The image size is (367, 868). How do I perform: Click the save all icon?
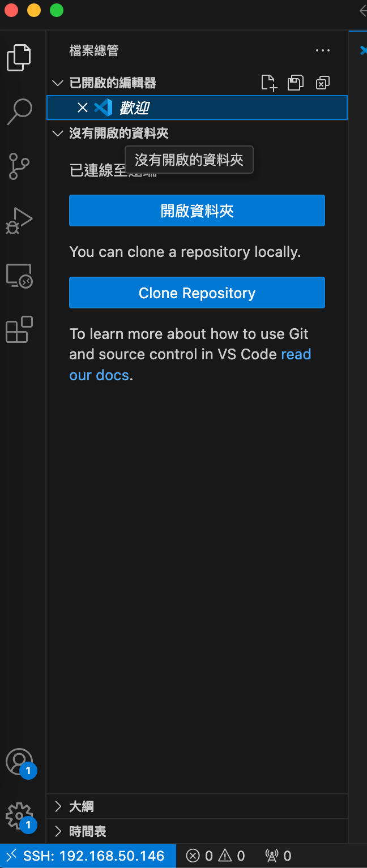pos(296,83)
